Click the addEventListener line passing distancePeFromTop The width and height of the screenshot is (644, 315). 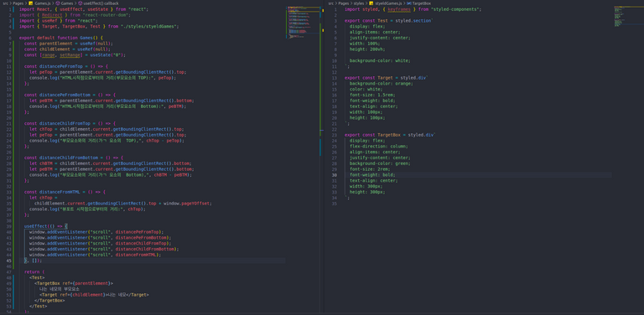[96, 232]
